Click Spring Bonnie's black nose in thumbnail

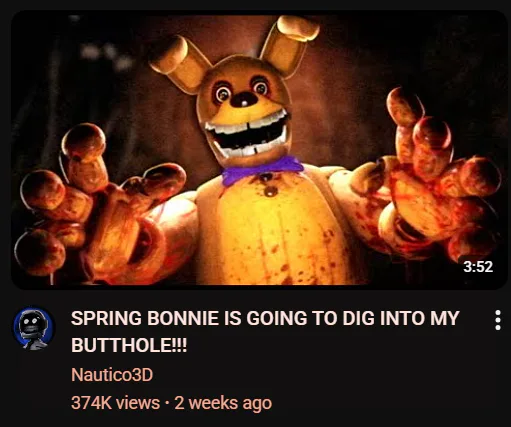pos(244,100)
